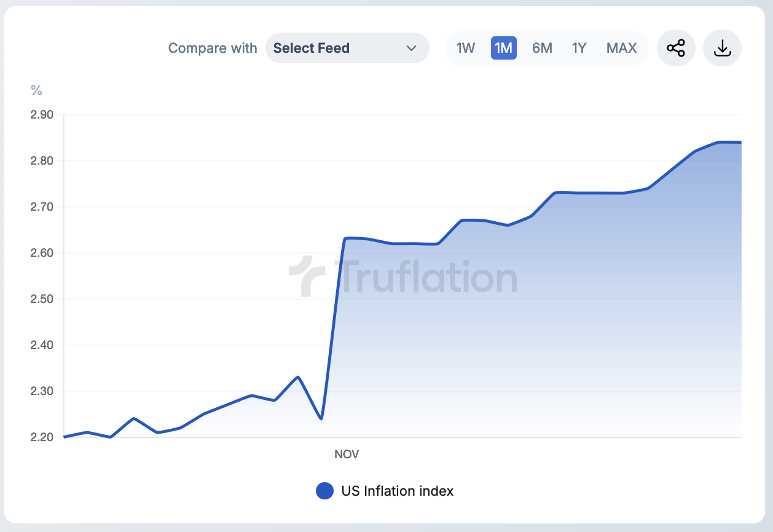Click the chevron arrow beside Select Feed
773x532 pixels.
[411, 48]
